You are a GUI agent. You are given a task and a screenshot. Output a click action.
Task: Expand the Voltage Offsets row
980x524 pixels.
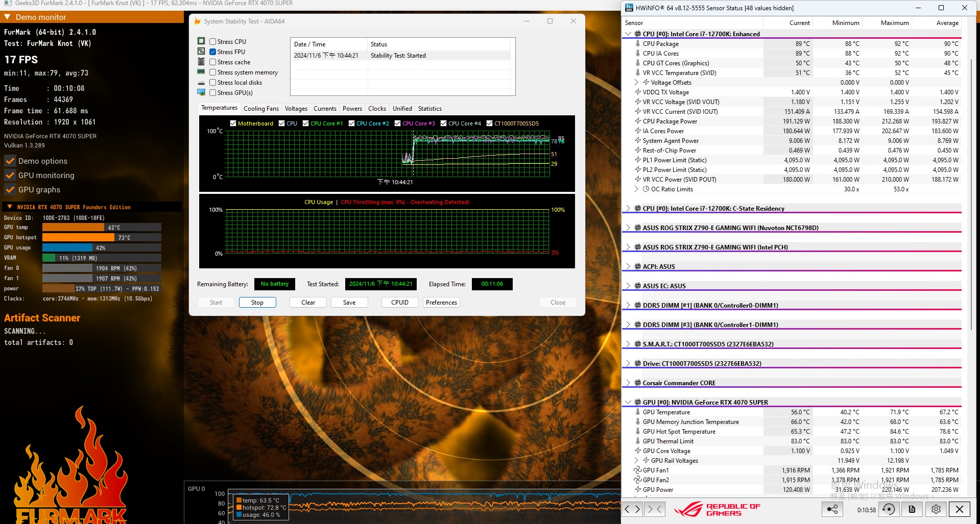click(636, 82)
